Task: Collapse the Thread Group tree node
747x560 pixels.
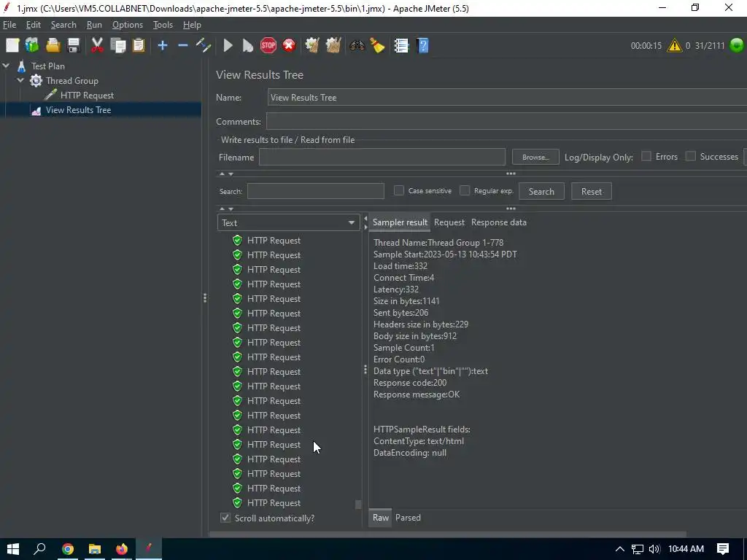Action: pyautogui.click(x=20, y=80)
